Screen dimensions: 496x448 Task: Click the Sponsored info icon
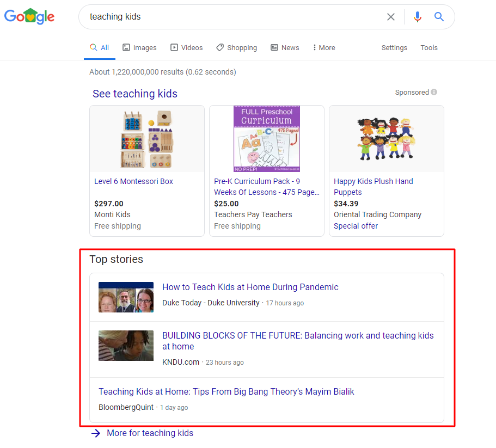pyautogui.click(x=434, y=92)
